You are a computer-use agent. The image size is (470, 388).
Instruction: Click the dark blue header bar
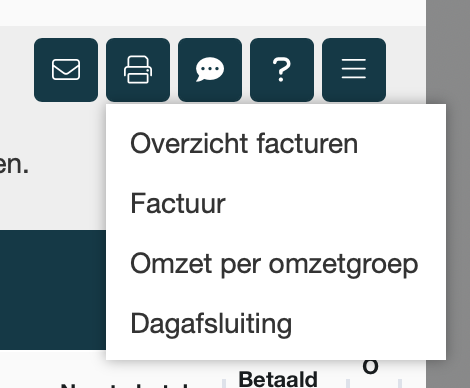(53, 290)
